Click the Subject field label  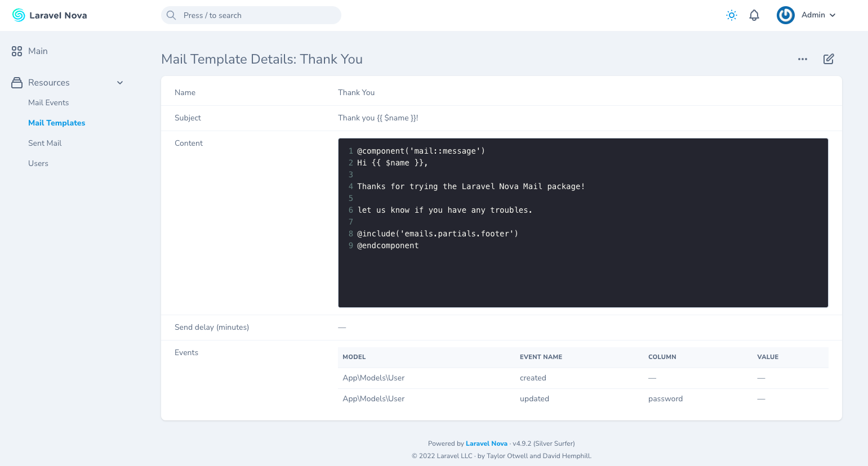(188, 118)
